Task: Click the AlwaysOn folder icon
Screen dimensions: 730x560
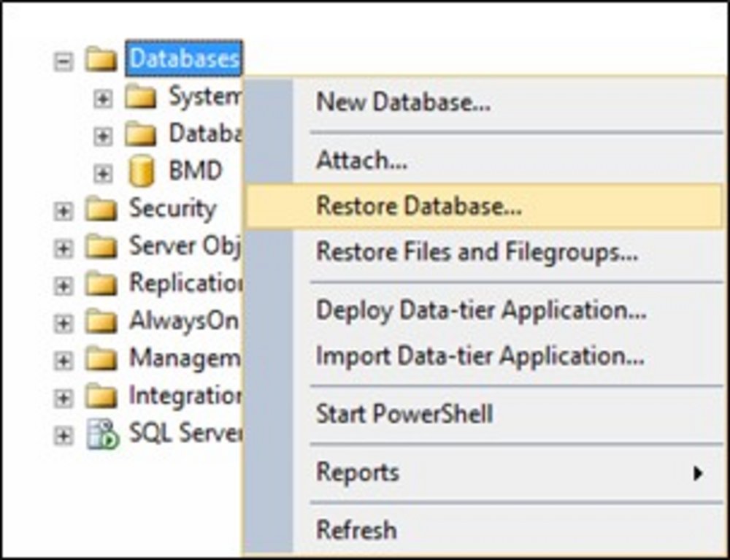Action: pyautogui.click(x=101, y=322)
